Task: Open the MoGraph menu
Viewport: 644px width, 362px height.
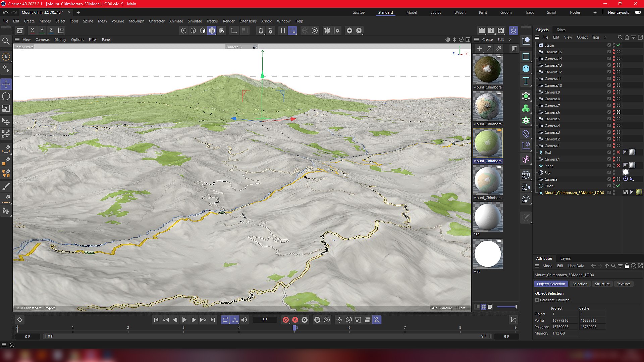Action: pyautogui.click(x=137, y=21)
